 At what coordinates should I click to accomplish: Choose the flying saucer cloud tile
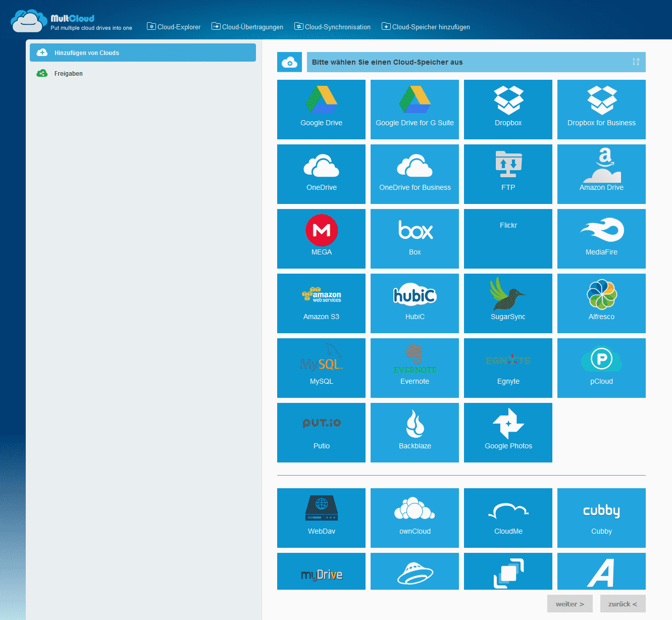415,571
